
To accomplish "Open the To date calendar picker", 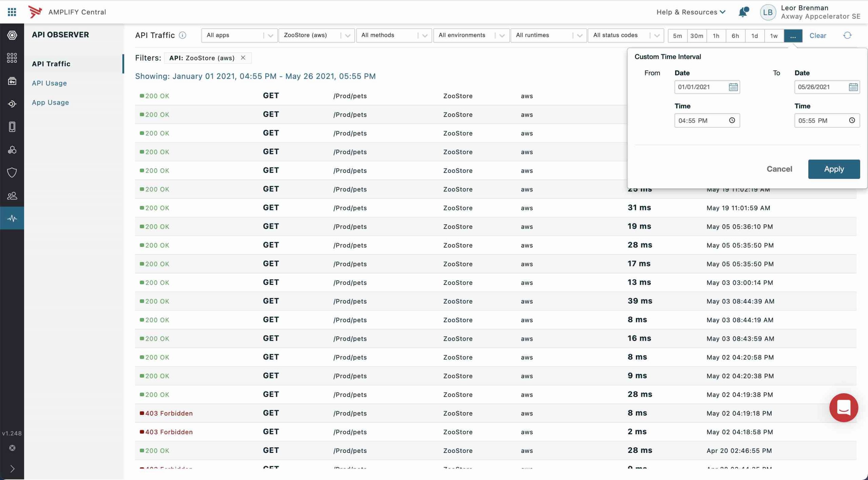I will coord(853,87).
